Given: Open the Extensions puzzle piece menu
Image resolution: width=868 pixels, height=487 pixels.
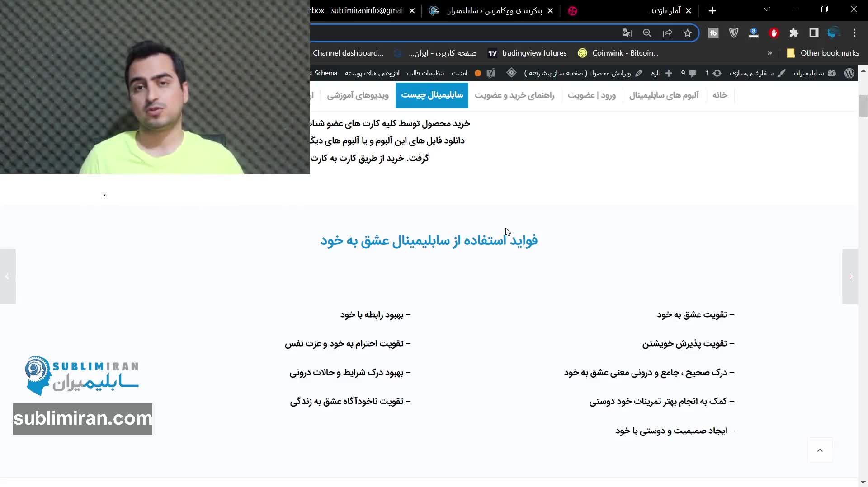Looking at the screenshot, I should (x=794, y=33).
